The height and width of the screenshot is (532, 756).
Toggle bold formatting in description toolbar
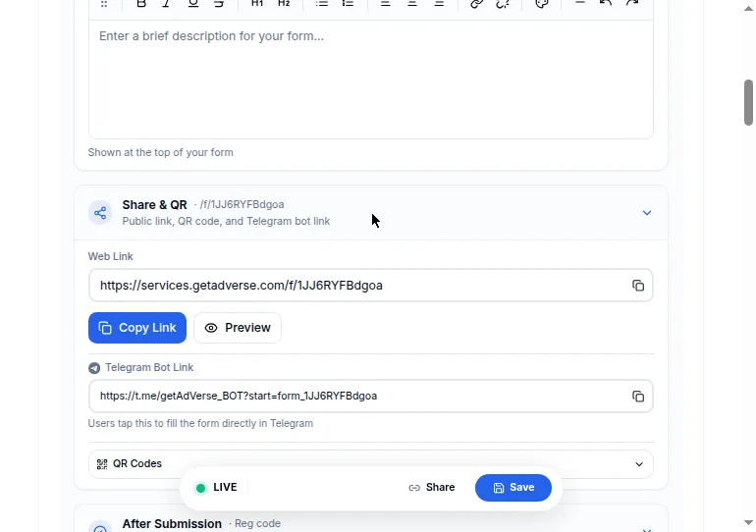tap(141, 4)
